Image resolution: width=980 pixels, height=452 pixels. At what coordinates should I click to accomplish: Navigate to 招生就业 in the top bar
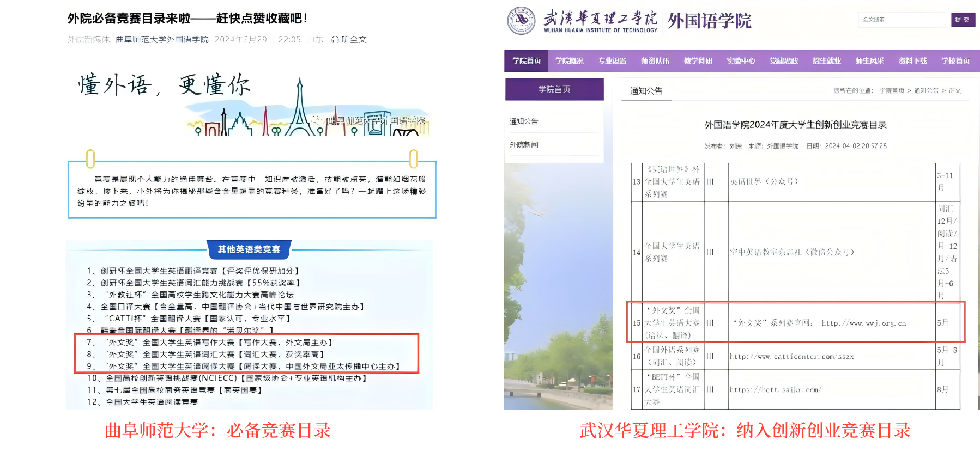click(x=827, y=61)
